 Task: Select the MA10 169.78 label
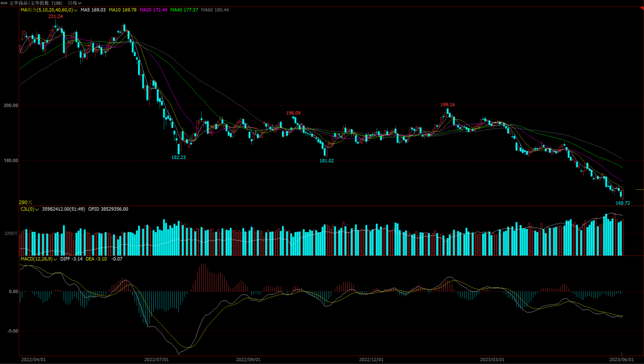point(122,10)
